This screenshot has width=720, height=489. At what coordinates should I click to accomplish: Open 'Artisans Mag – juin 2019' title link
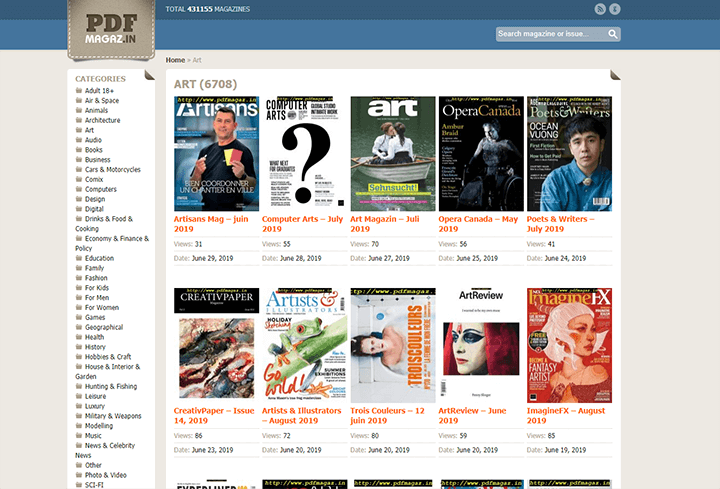(211, 224)
